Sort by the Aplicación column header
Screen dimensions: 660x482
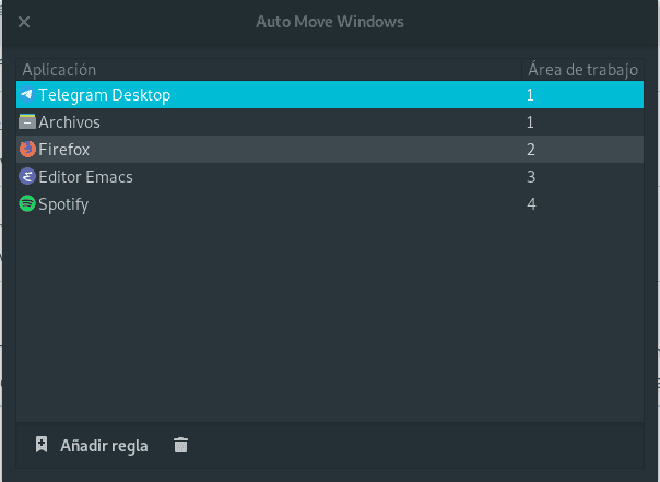pos(269,69)
